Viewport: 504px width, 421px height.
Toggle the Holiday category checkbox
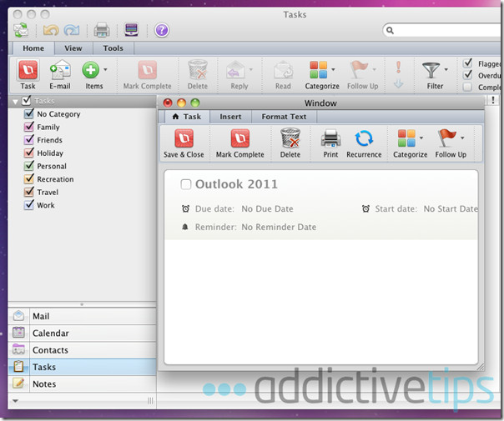tap(29, 153)
